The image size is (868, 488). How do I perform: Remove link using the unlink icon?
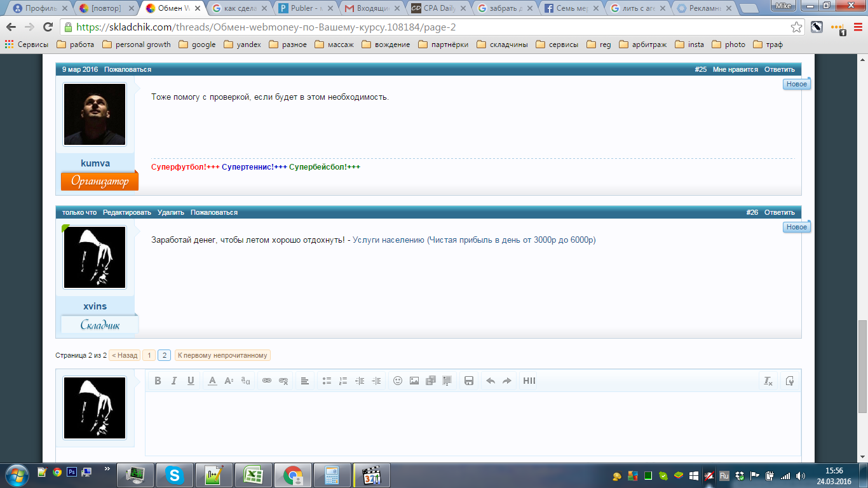[x=283, y=381]
